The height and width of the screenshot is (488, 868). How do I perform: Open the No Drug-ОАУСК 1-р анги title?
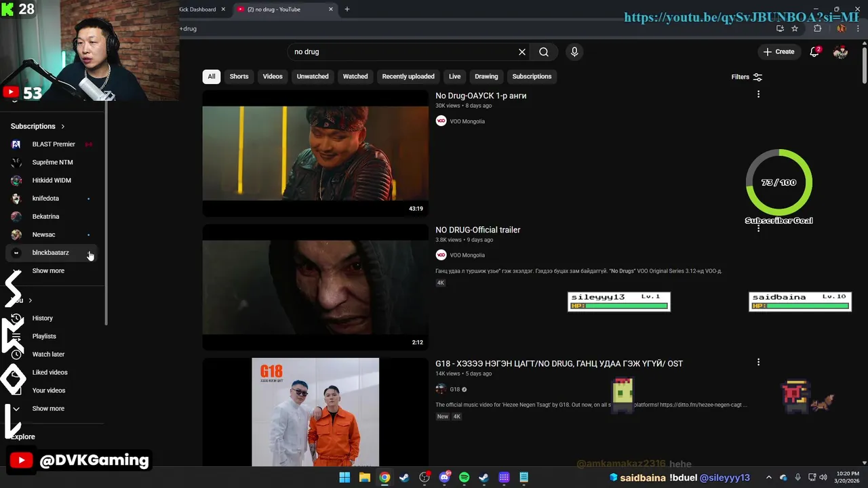click(x=481, y=96)
